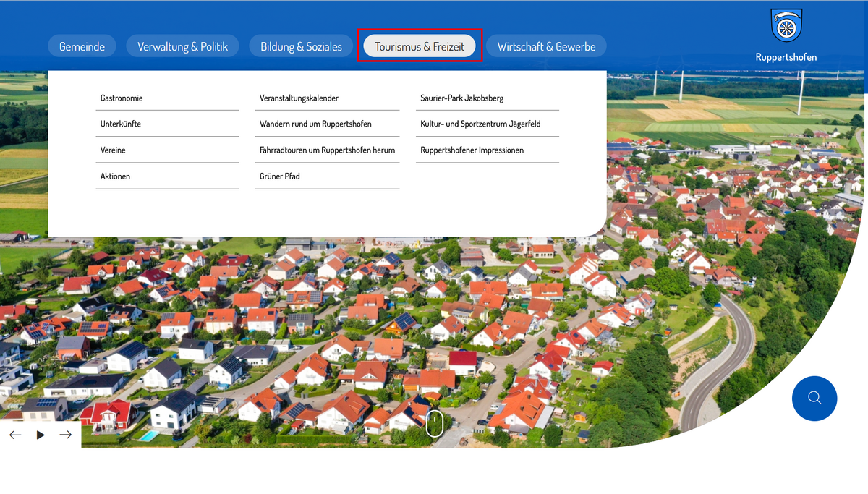Click the scroll-down mouse indicator
868x494 pixels.
(x=434, y=424)
